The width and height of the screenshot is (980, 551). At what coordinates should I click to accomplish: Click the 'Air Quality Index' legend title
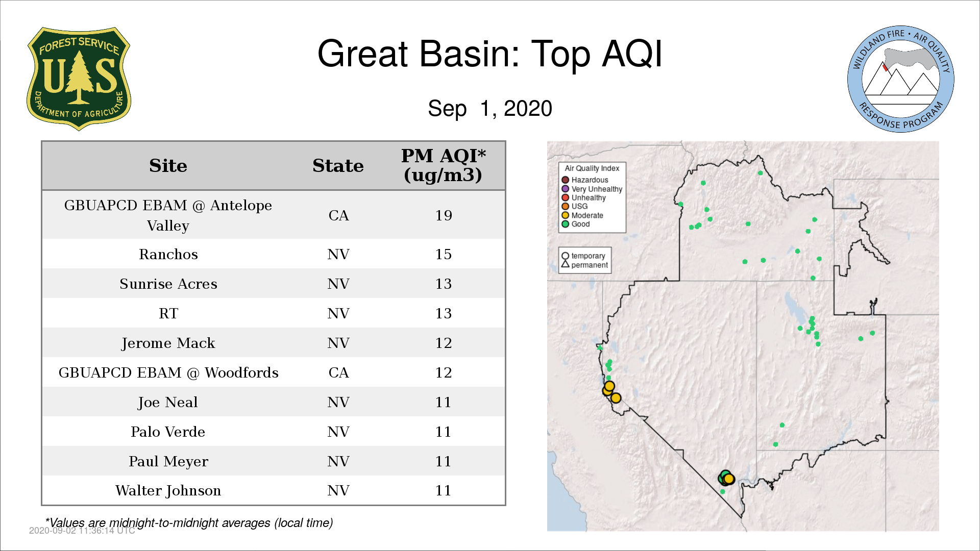coord(592,168)
